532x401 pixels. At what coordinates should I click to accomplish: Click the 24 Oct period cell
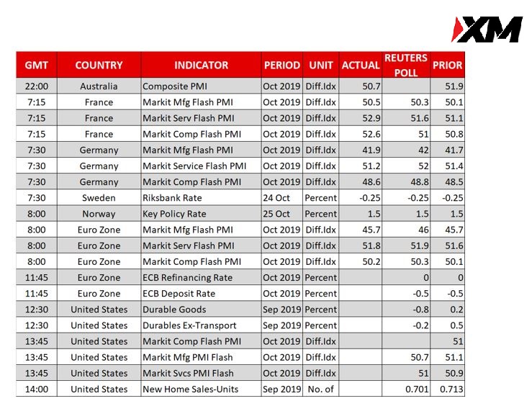tap(282, 198)
